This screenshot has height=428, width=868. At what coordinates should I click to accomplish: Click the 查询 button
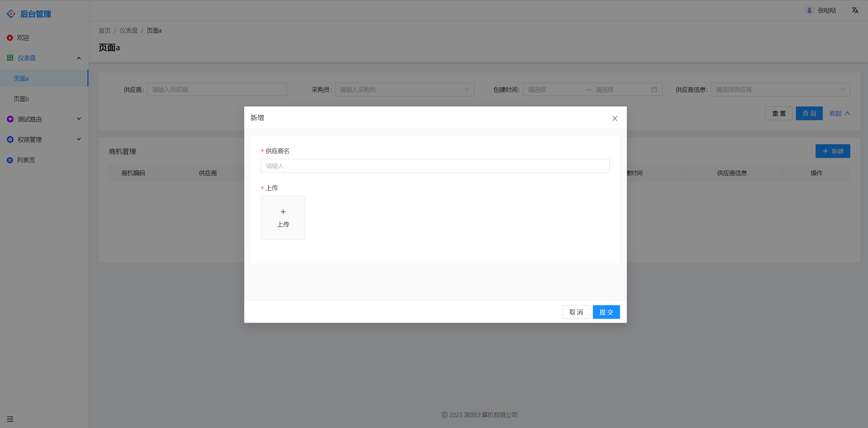point(809,113)
